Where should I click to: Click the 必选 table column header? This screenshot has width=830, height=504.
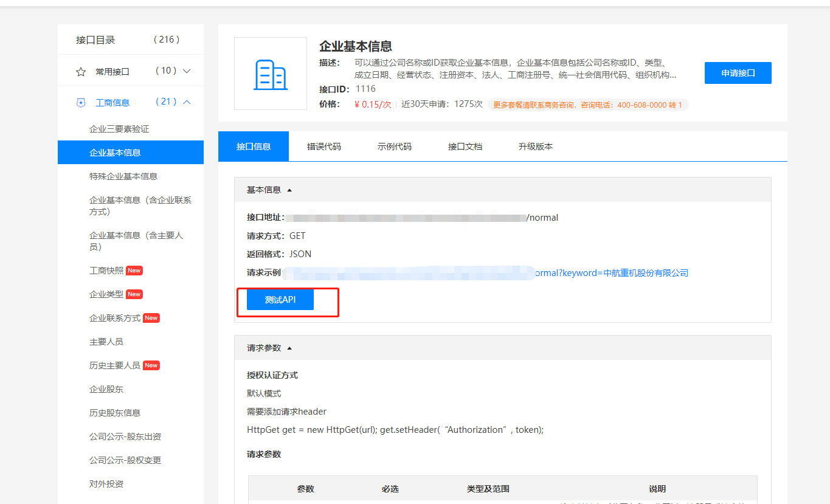[x=390, y=489]
